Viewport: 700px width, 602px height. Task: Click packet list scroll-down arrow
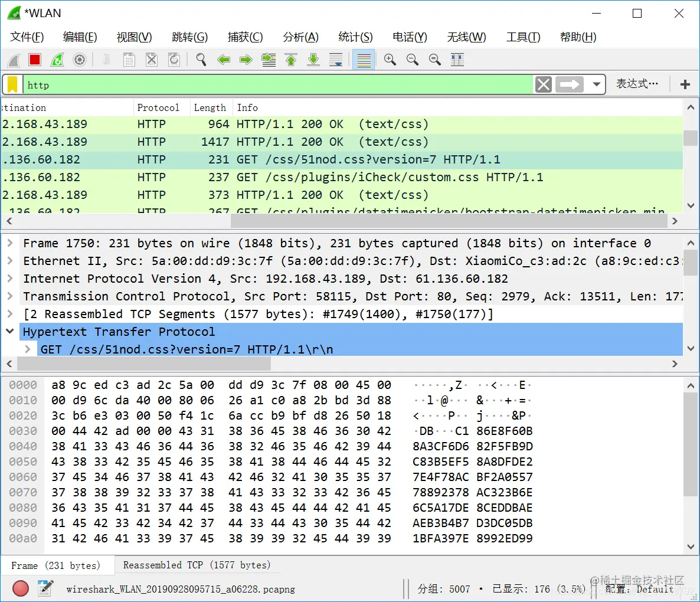click(690, 206)
